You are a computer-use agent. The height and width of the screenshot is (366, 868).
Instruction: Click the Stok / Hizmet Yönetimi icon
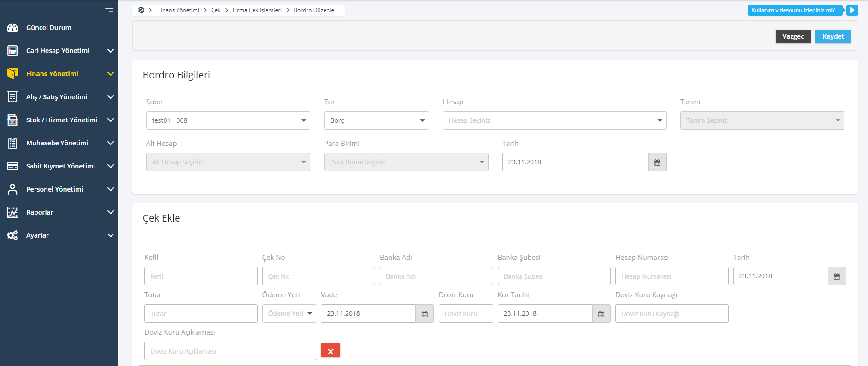tap(12, 120)
